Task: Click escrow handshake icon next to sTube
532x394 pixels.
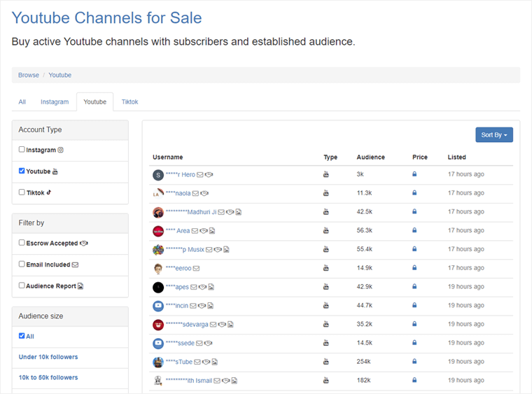Action: point(206,362)
